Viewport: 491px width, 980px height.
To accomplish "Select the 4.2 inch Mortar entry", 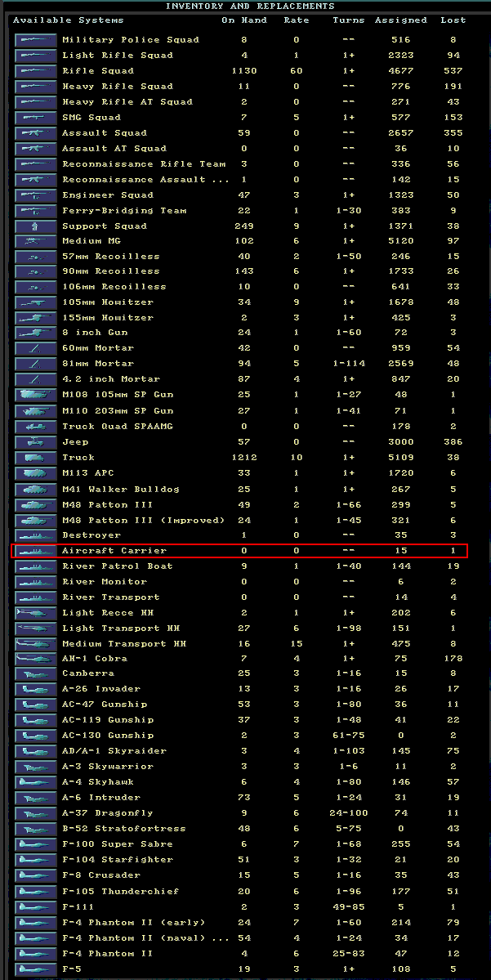I will (111, 379).
